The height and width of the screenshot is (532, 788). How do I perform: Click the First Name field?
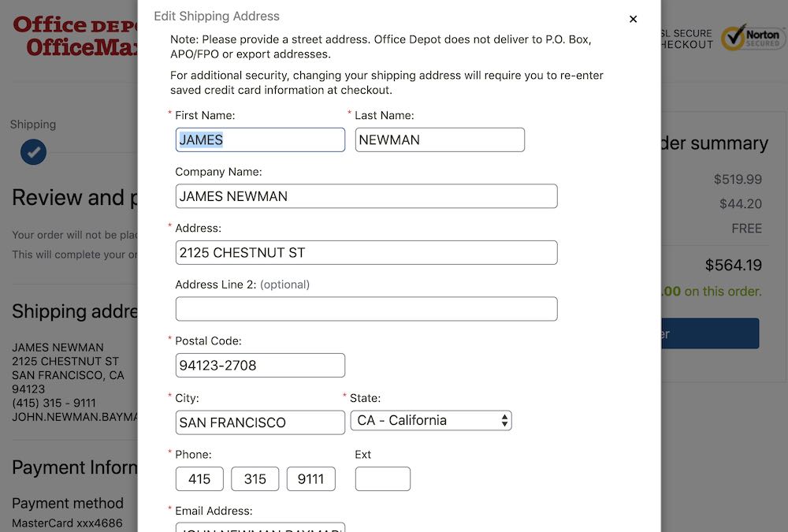[260, 140]
